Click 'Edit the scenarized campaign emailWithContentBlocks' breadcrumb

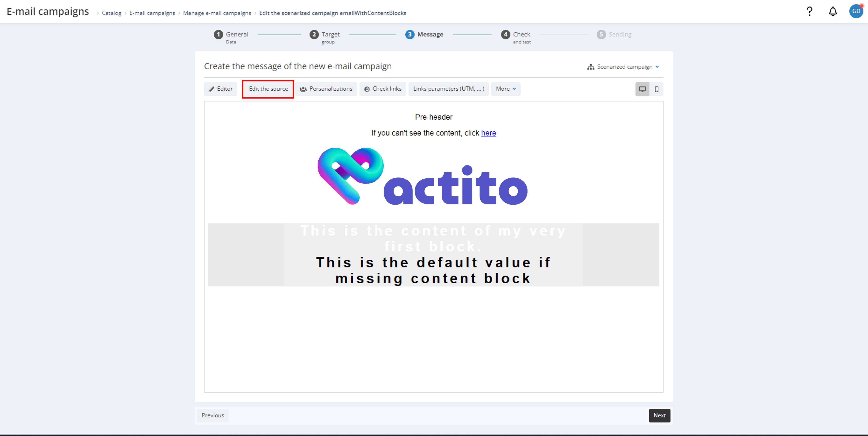333,13
